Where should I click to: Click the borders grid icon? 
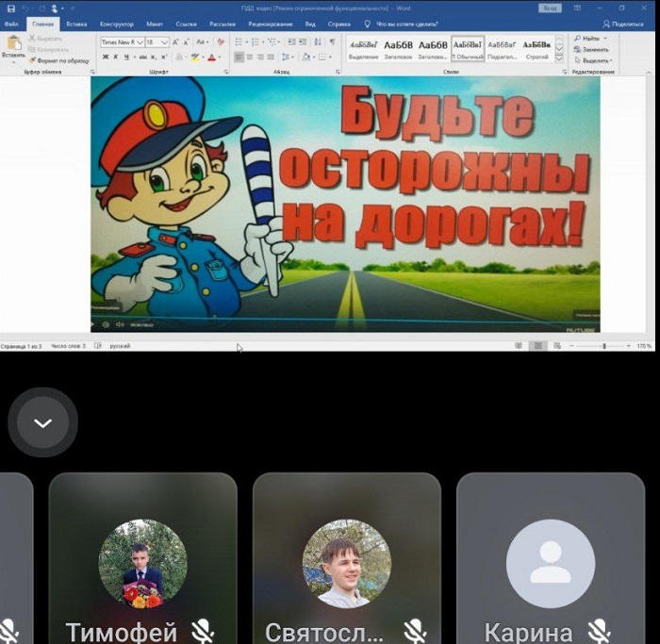pyautogui.click(x=322, y=57)
